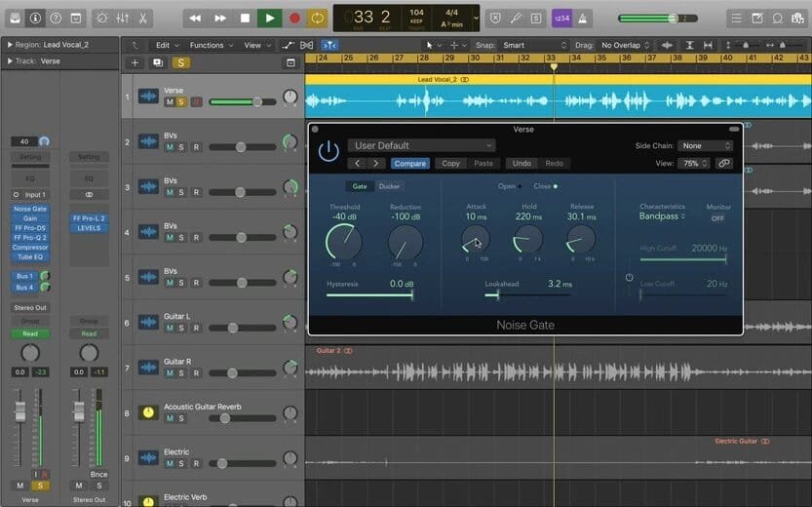This screenshot has height=507, width=812.
Task: Open the Loop Browser button
Action: click(777, 19)
